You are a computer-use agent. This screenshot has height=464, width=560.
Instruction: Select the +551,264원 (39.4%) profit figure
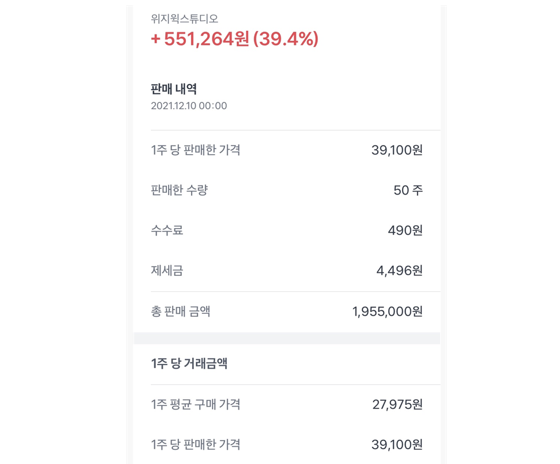click(x=234, y=39)
